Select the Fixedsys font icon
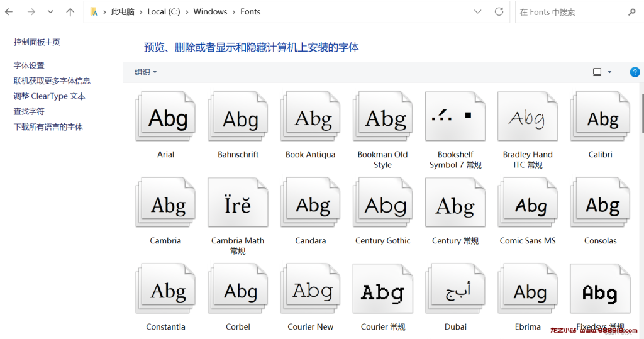The width and height of the screenshot is (644, 339). point(600,289)
